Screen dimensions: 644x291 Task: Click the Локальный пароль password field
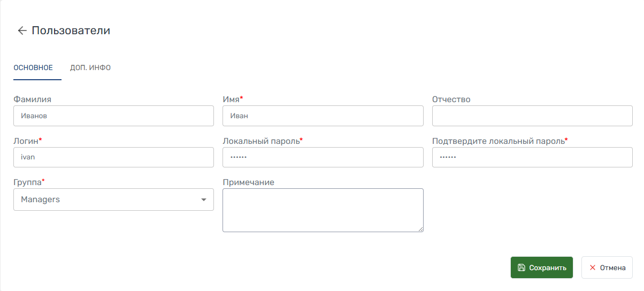coord(323,157)
